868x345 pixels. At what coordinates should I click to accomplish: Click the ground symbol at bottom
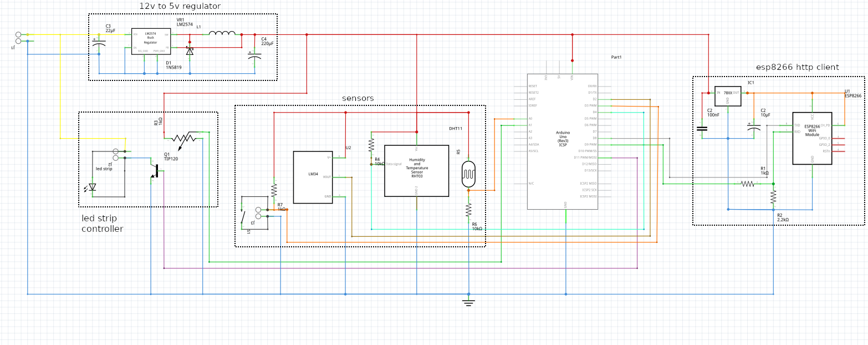point(468,302)
